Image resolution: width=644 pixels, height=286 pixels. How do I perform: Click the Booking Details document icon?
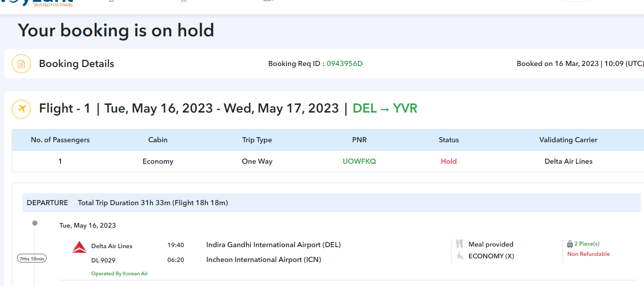click(21, 64)
